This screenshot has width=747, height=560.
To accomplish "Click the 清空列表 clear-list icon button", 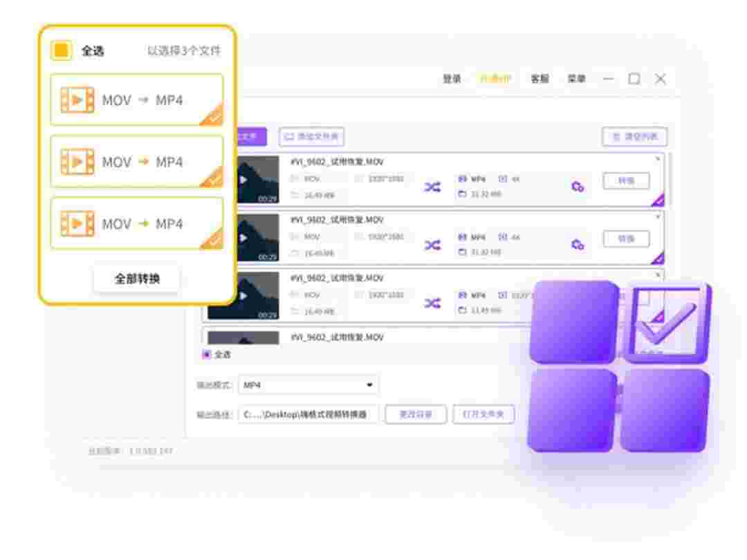I will (635, 137).
